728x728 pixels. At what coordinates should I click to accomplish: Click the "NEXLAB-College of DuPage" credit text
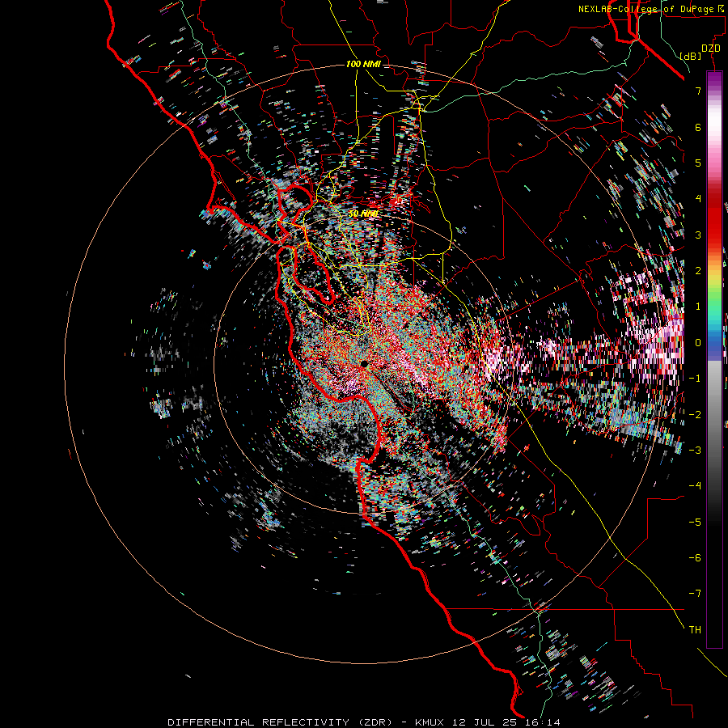pyautogui.click(x=645, y=9)
